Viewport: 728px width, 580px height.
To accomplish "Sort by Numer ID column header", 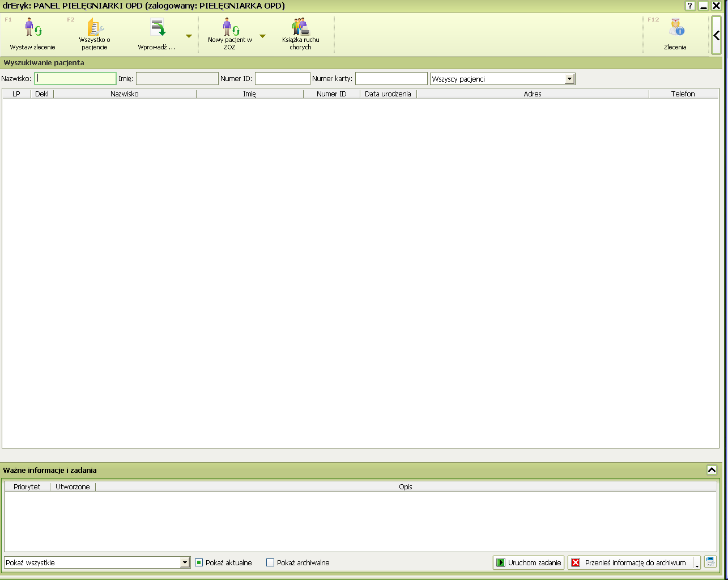I will point(331,94).
